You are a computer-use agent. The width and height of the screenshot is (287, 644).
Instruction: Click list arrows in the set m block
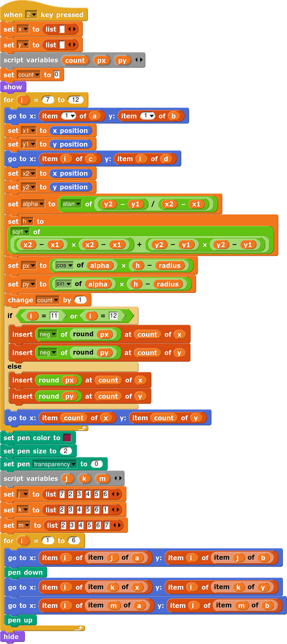pyautogui.click(x=118, y=525)
